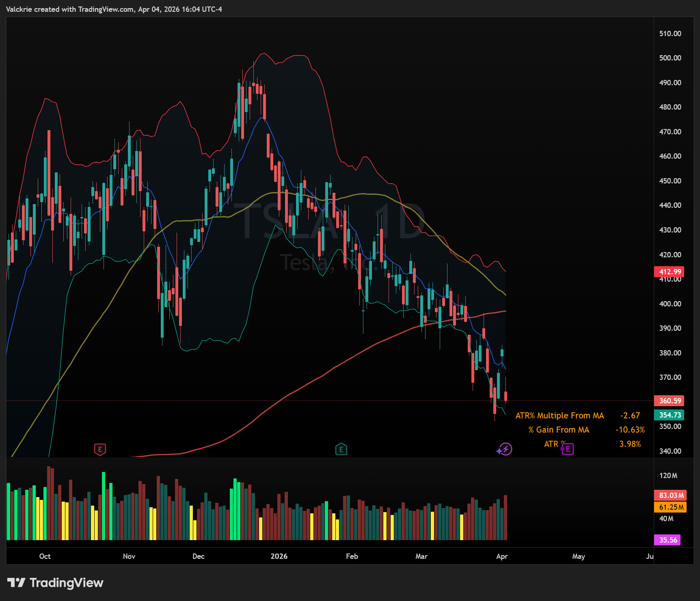Click the May label on time axis
This screenshot has width=700, height=601.
[x=579, y=556]
